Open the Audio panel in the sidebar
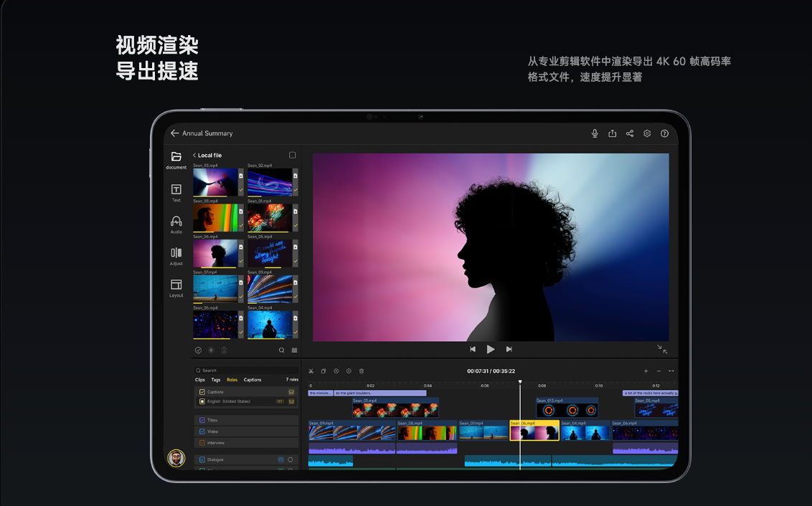 coord(176,222)
